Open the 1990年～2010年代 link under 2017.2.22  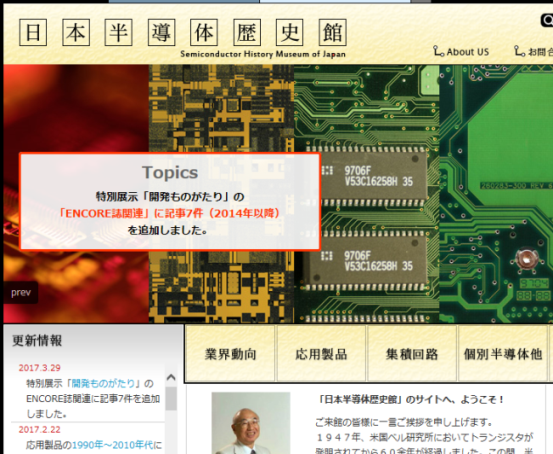click(x=113, y=445)
